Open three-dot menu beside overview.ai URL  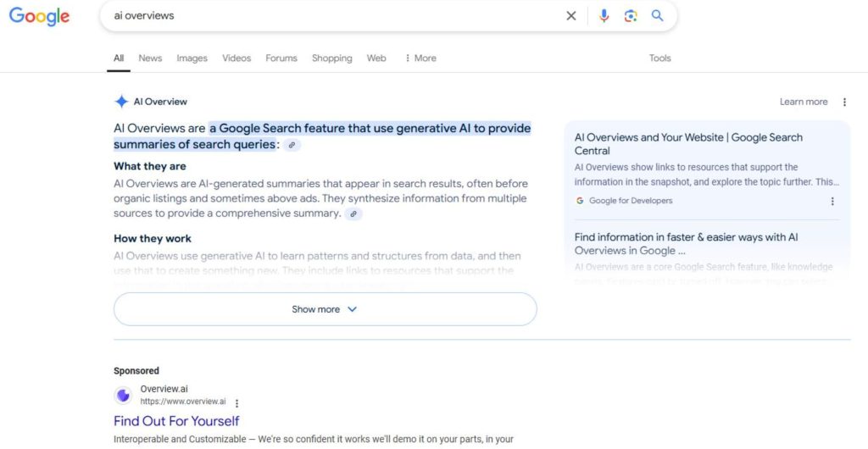pyautogui.click(x=237, y=403)
